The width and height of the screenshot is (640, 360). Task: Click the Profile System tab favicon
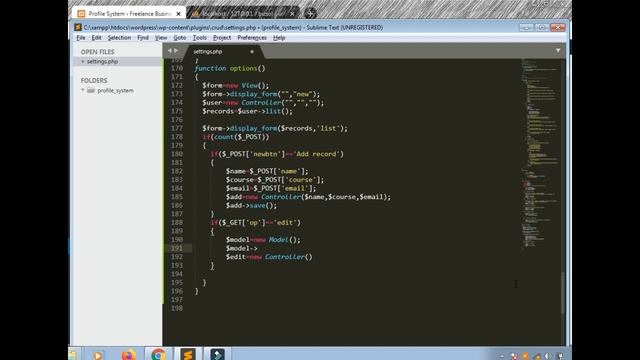pos(81,13)
